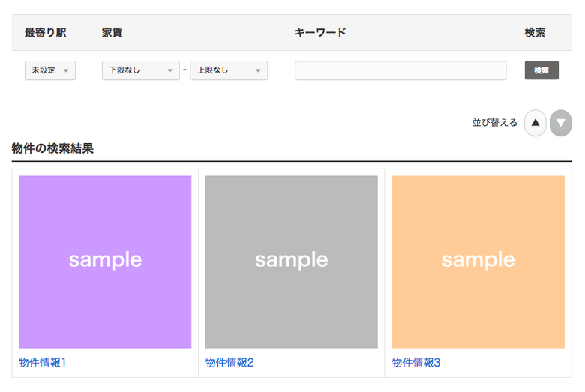The image size is (585, 392).
Task: Open the 下限なし rent minimum dropdown
Action: 141,70
